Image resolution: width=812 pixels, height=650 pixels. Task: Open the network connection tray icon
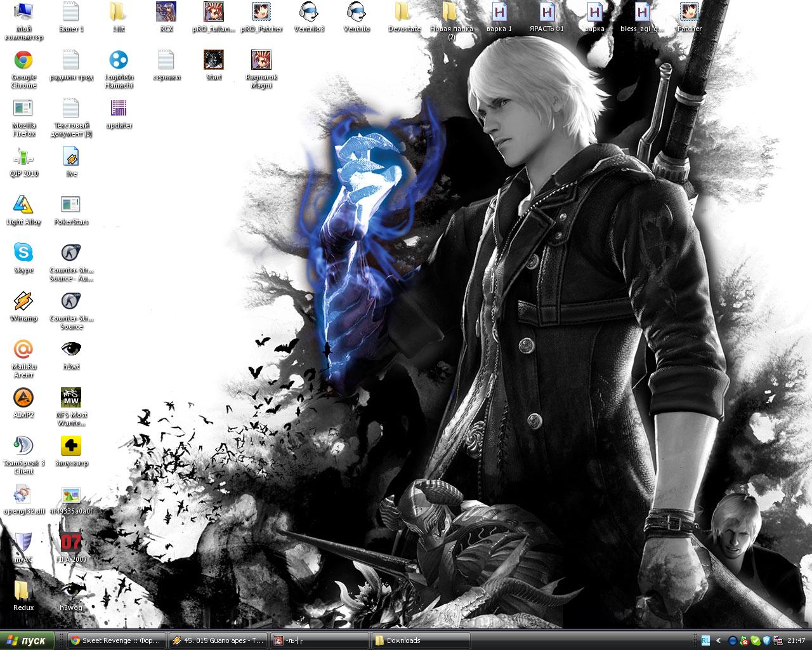pos(777,640)
